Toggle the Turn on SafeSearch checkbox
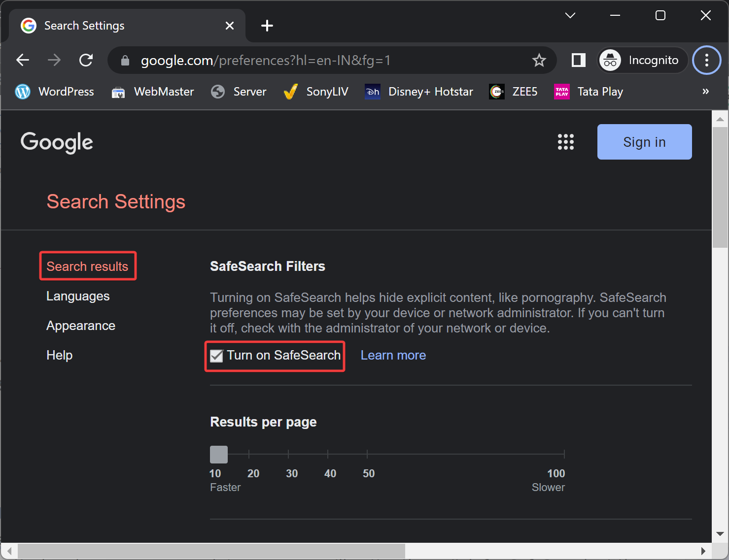The height and width of the screenshot is (560, 729). coord(216,356)
